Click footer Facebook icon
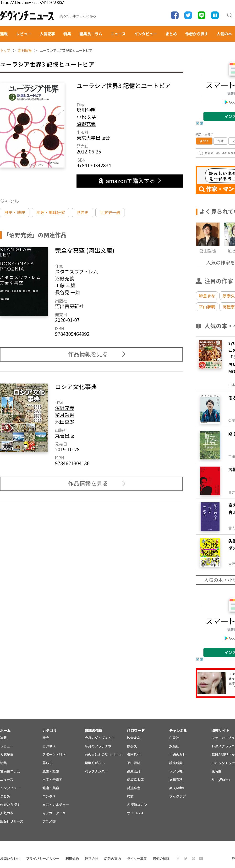This screenshot has width=235, height=868. 178,858
